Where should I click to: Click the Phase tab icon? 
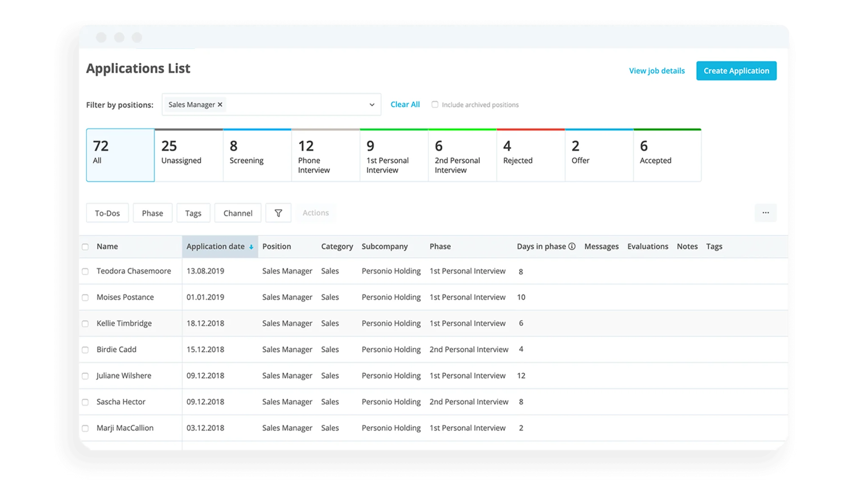(x=153, y=212)
